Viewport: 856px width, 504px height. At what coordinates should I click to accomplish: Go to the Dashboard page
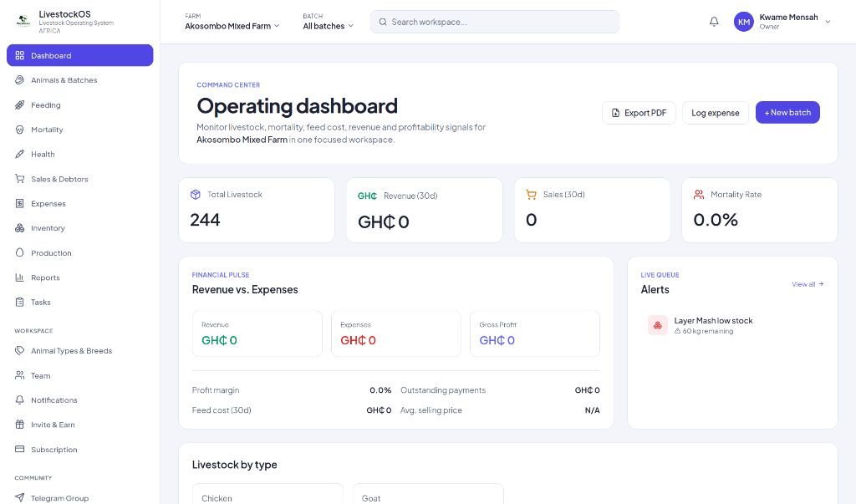click(x=79, y=55)
